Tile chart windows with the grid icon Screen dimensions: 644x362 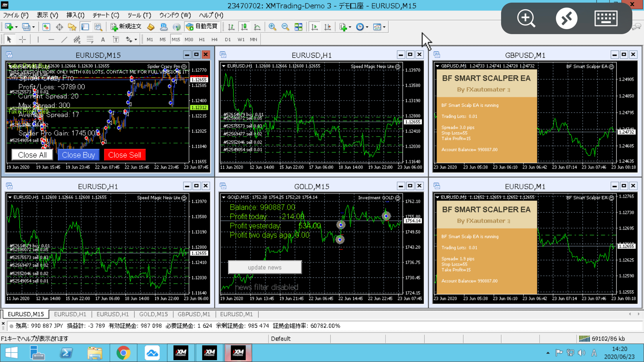click(298, 27)
